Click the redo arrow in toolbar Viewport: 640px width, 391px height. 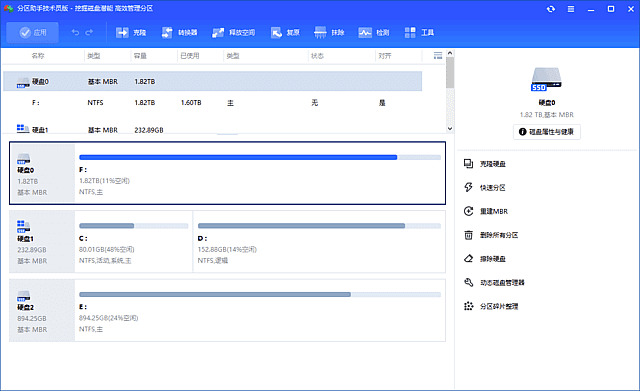tap(89, 32)
